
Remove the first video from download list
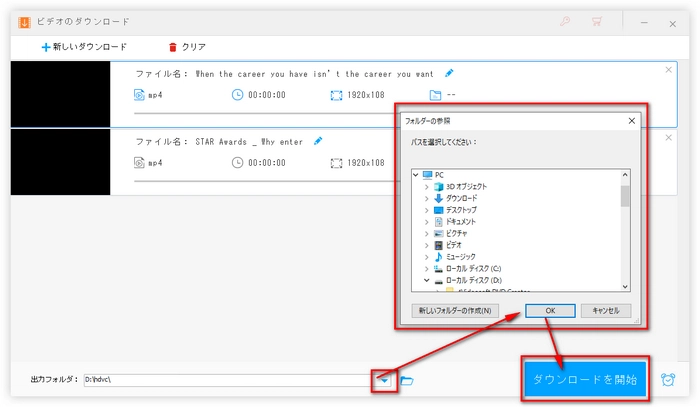point(668,69)
